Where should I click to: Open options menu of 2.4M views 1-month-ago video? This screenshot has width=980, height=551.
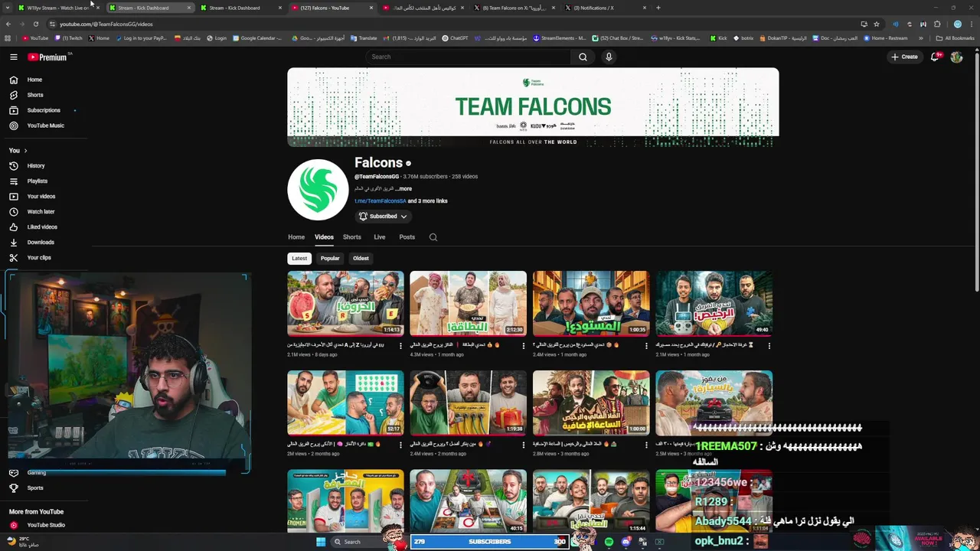coord(646,346)
